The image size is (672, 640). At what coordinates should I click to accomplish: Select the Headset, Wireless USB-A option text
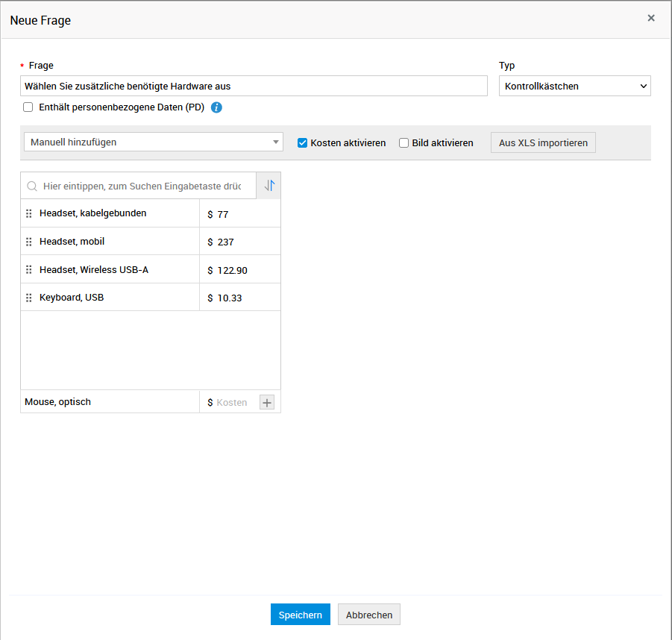(x=94, y=269)
